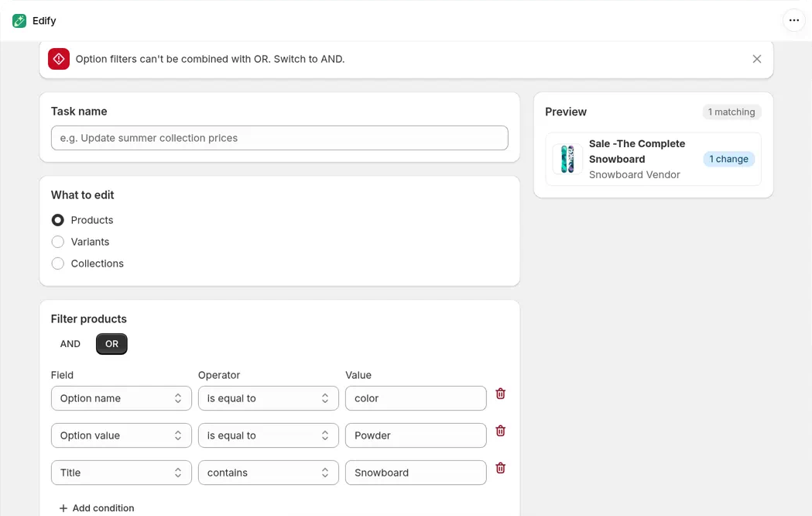The image size is (812, 516).
Task: Click the What to edit heading
Action: point(82,195)
